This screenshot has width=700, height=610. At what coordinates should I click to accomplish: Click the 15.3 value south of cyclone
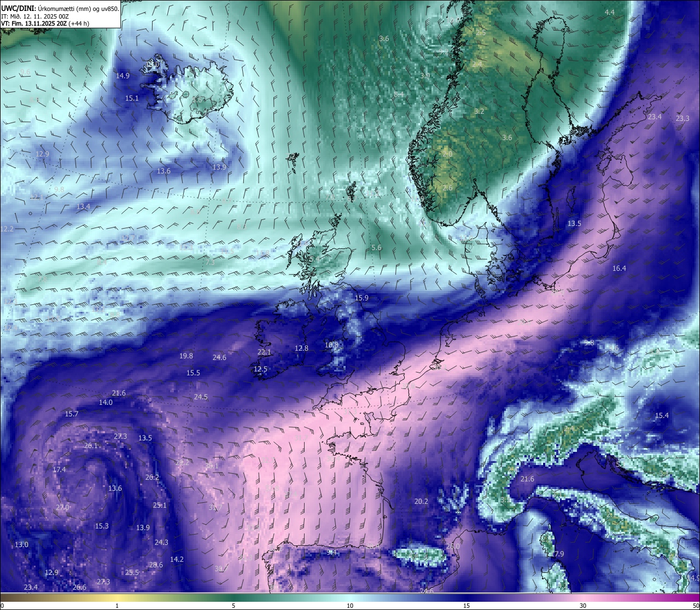click(x=102, y=526)
